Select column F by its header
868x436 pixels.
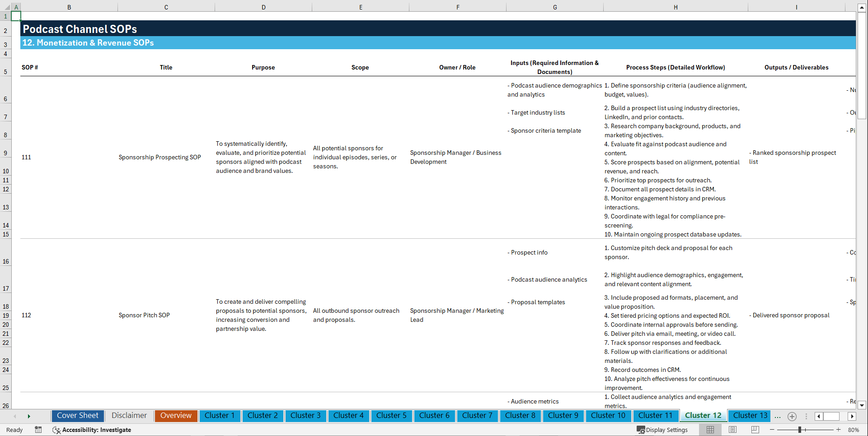point(458,7)
